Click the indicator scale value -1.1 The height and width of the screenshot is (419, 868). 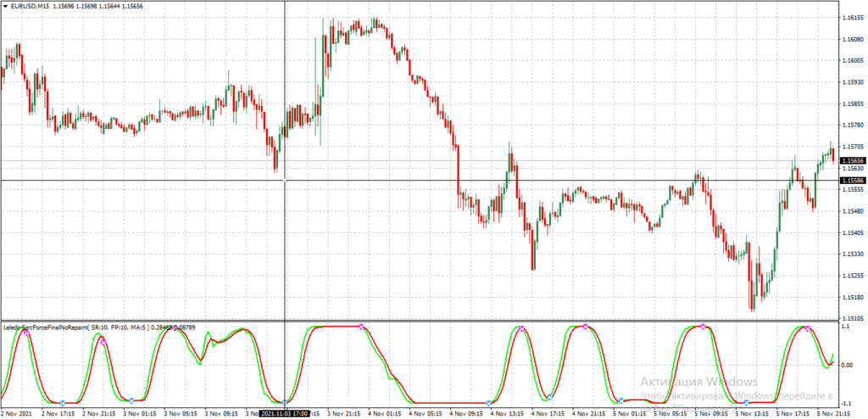click(x=846, y=403)
